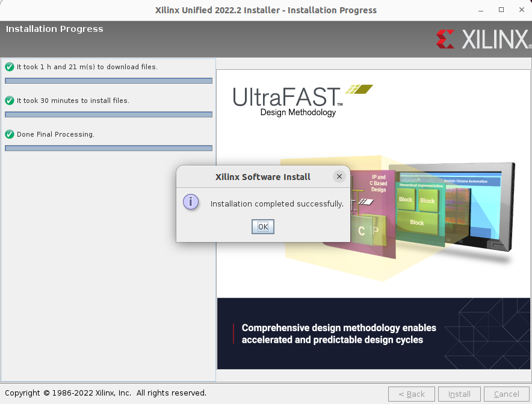Click the 'Installation Progress' header title

(54, 29)
